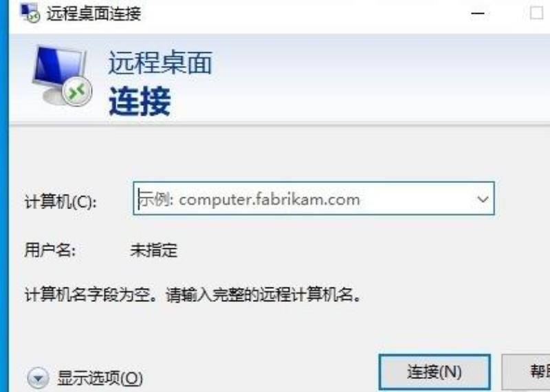
Task: Click the large monitor icon in banner
Action: [62, 76]
